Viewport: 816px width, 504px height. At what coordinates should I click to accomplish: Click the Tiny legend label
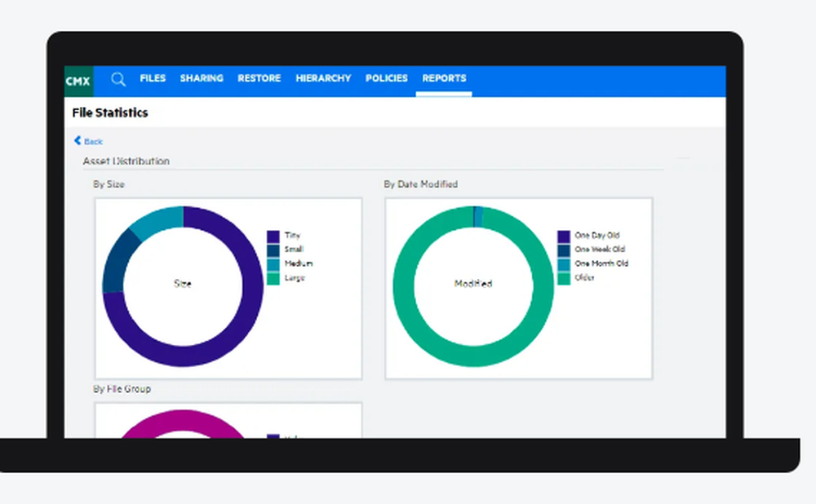coord(292,235)
